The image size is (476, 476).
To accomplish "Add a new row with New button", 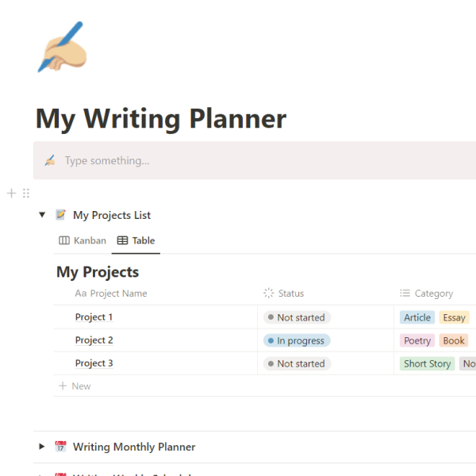I will coord(75,386).
